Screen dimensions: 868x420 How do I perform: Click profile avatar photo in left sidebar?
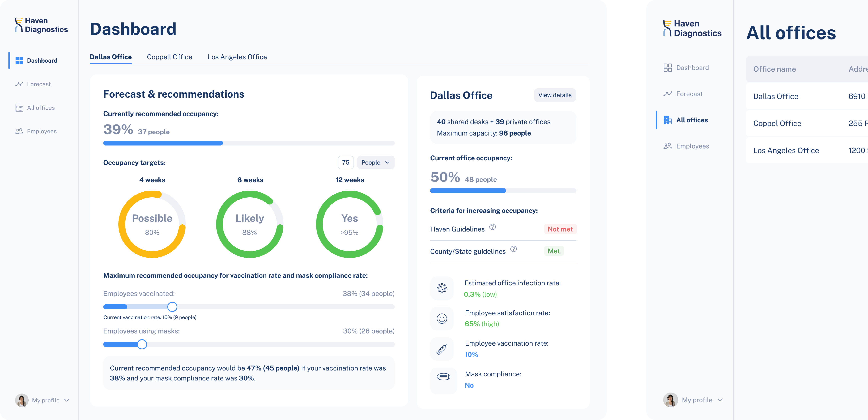point(22,400)
